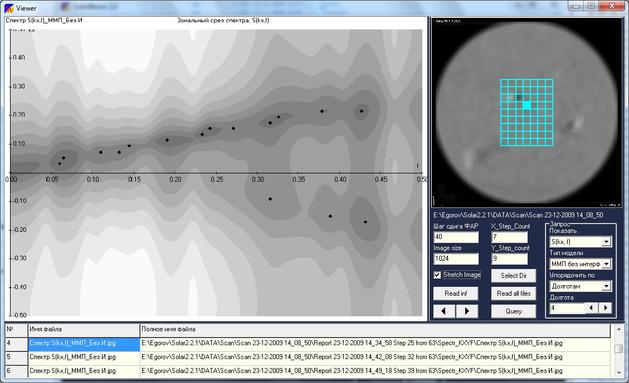
Task: Click the Select Dir button
Action: pos(513,276)
